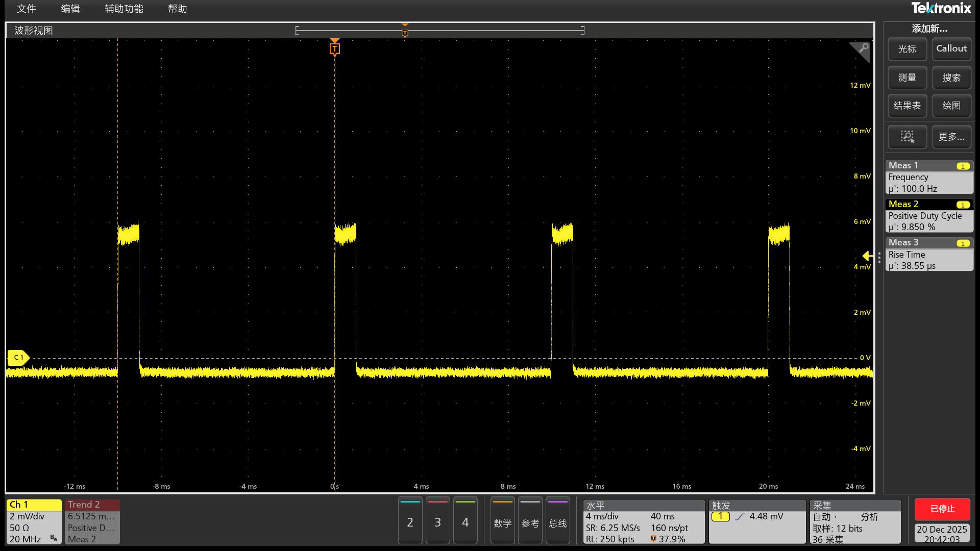
Task: Click the yellow trigger level arrow indicator
Action: 867,256
